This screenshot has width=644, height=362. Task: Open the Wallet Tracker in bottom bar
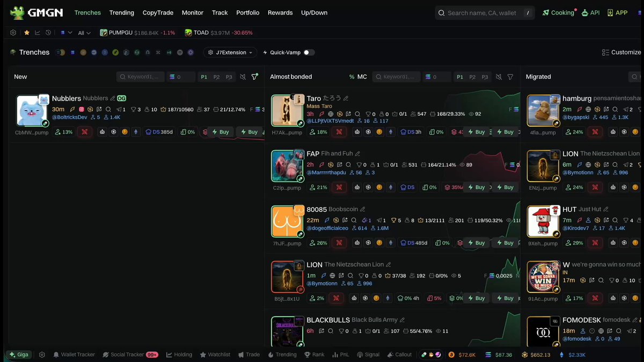click(74, 354)
